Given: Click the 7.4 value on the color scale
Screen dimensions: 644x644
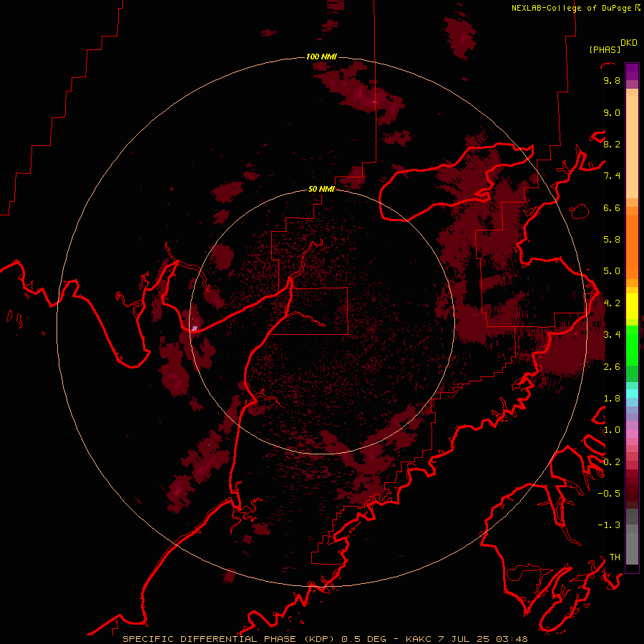Looking at the screenshot, I should [612, 176].
